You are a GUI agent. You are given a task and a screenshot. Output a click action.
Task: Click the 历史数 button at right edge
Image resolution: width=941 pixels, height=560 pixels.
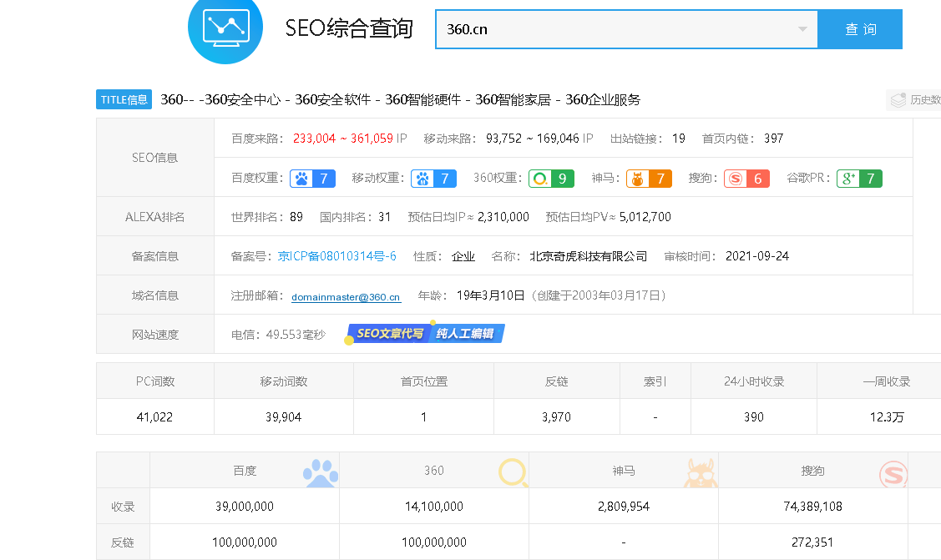[x=914, y=100]
